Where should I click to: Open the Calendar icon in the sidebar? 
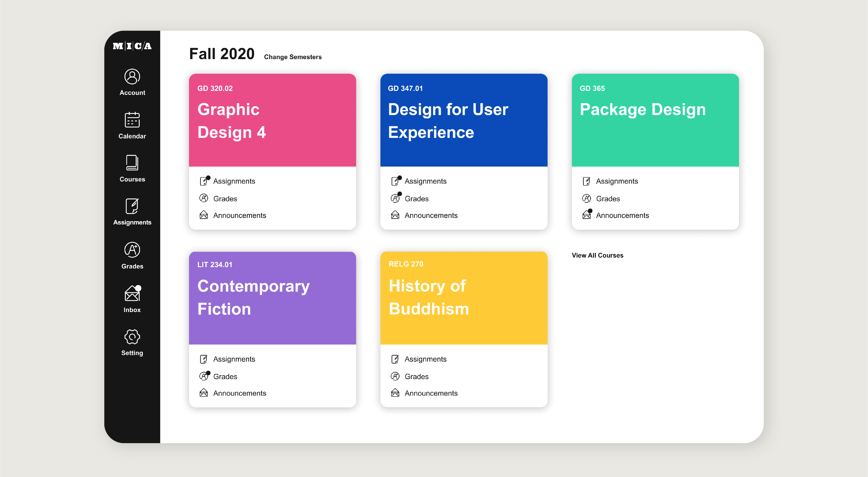coord(132,120)
